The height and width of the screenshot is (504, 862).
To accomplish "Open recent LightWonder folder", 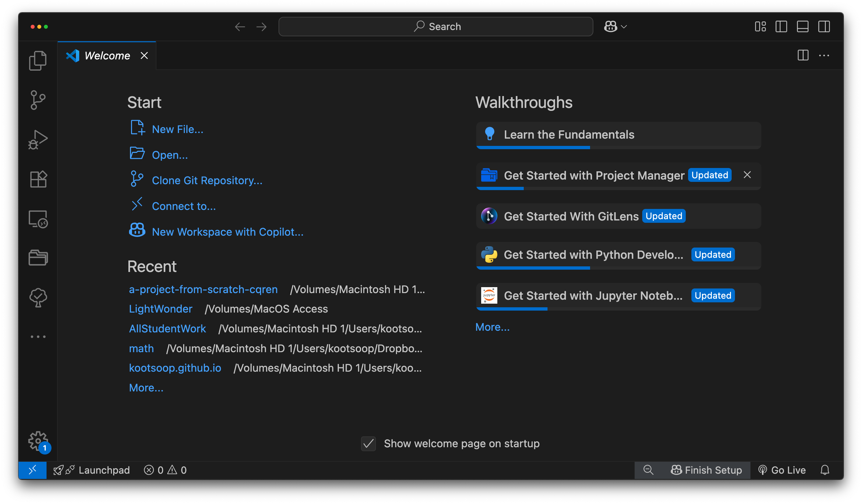I will pyautogui.click(x=160, y=309).
